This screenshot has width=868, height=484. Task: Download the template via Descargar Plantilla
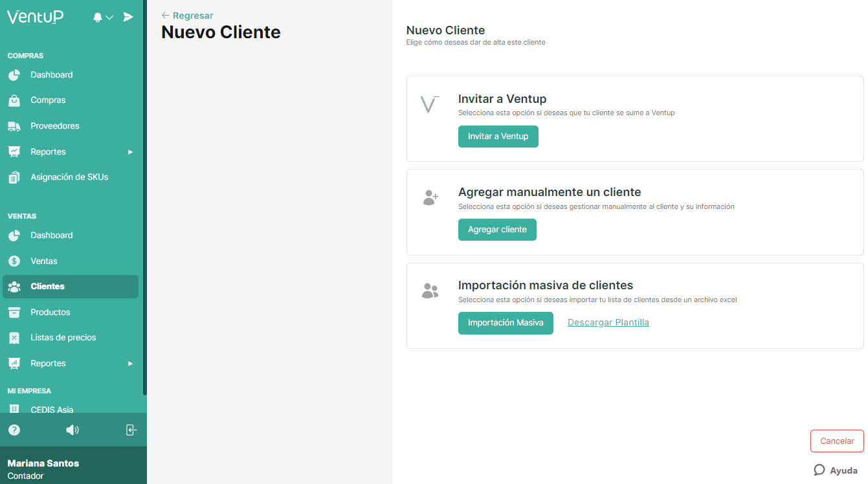point(608,322)
